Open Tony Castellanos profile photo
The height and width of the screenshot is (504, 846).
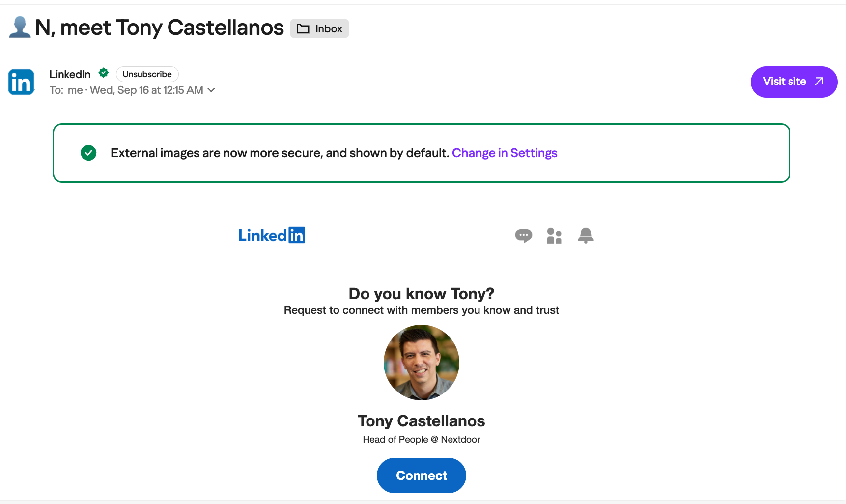coord(422,363)
